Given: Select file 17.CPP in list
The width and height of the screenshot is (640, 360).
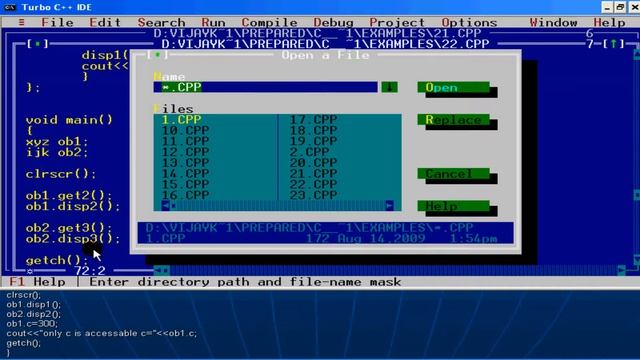Looking at the screenshot, I should [x=313, y=120].
